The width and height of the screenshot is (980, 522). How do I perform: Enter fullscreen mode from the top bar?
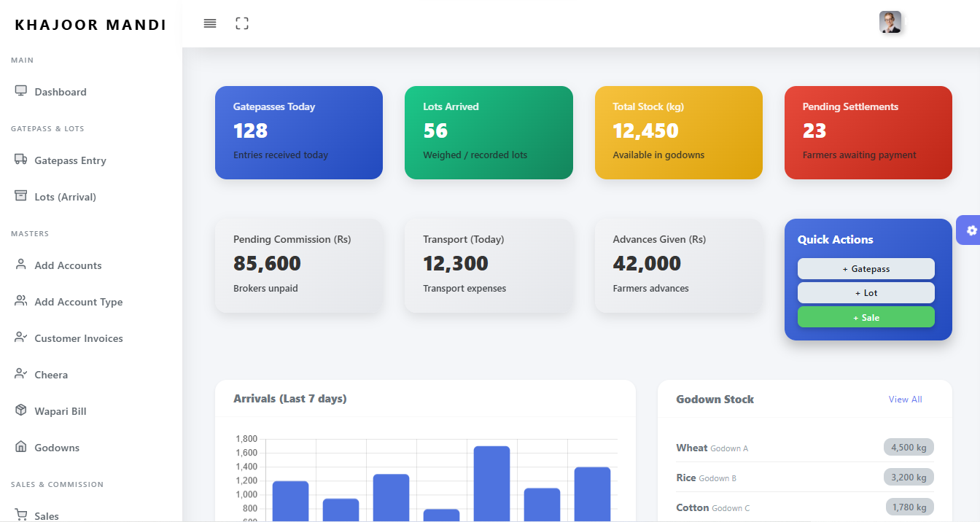click(241, 23)
